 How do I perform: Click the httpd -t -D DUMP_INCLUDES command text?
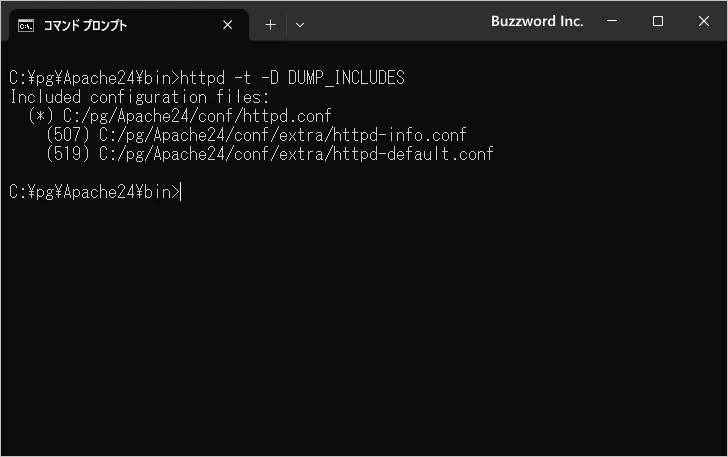click(x=292, y=78)
